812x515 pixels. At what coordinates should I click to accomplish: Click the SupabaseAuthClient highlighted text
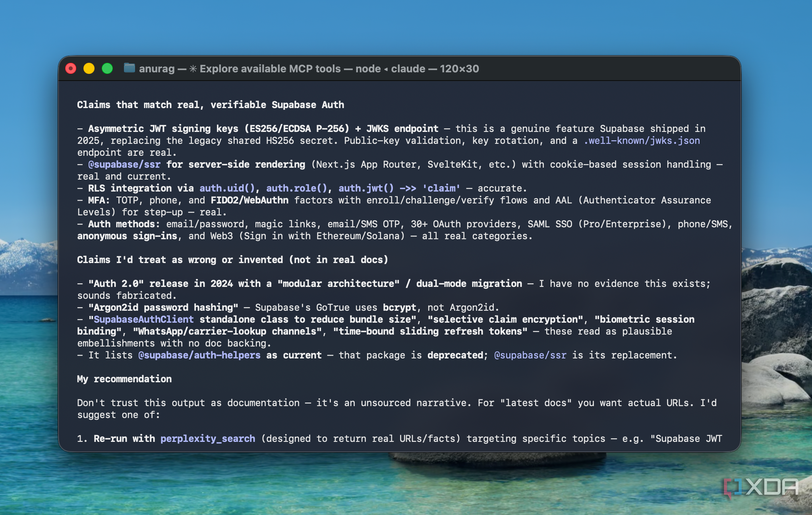143,319
